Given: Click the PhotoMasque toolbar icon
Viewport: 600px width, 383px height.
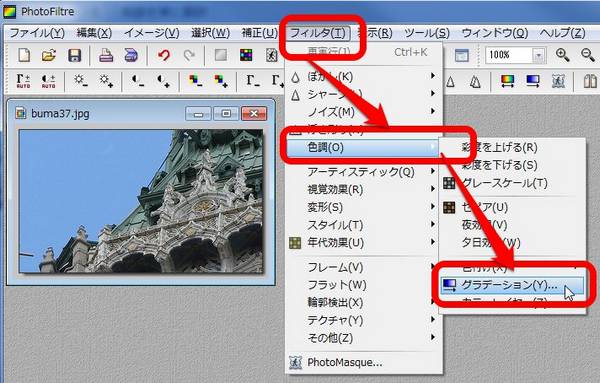Looking at the screenshot, I should point(558,81).
